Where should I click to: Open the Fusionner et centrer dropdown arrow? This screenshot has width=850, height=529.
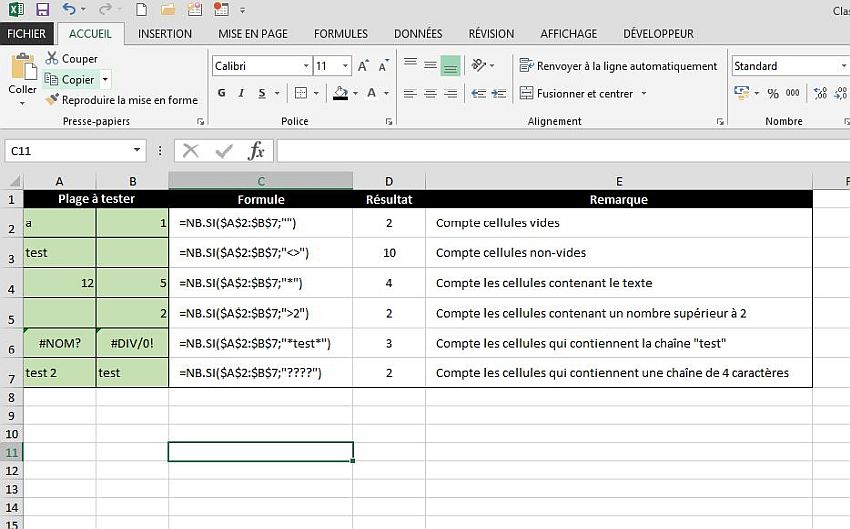(643, 93)
